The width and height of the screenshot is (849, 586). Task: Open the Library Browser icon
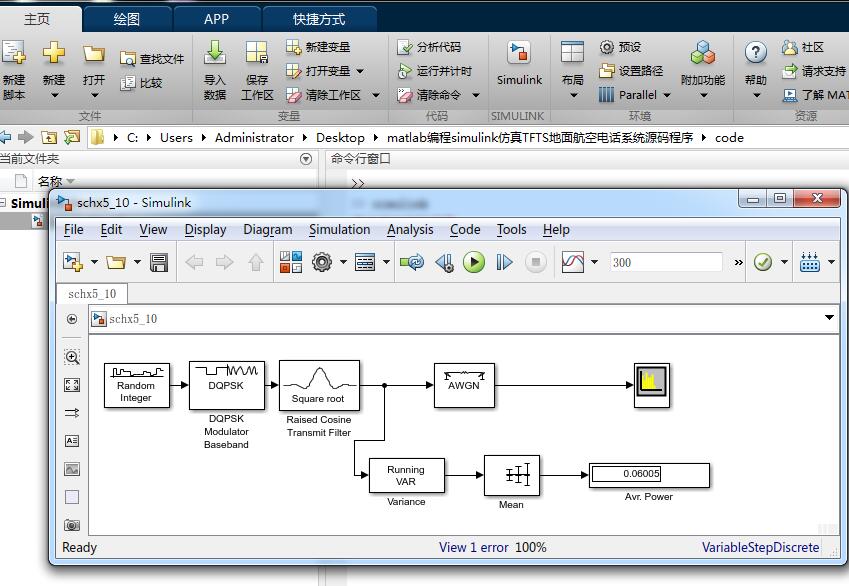291,263
